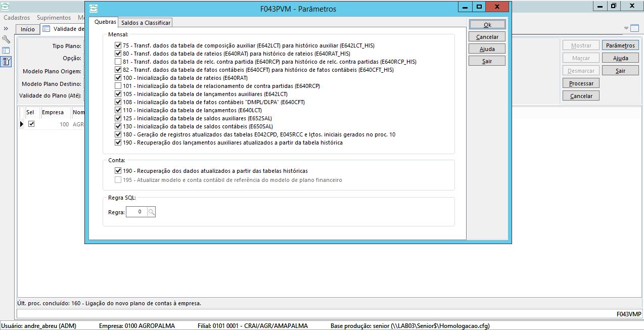
Task: Uncheck the Sel checkbox for Empresa 100
Action: [31, 124]
